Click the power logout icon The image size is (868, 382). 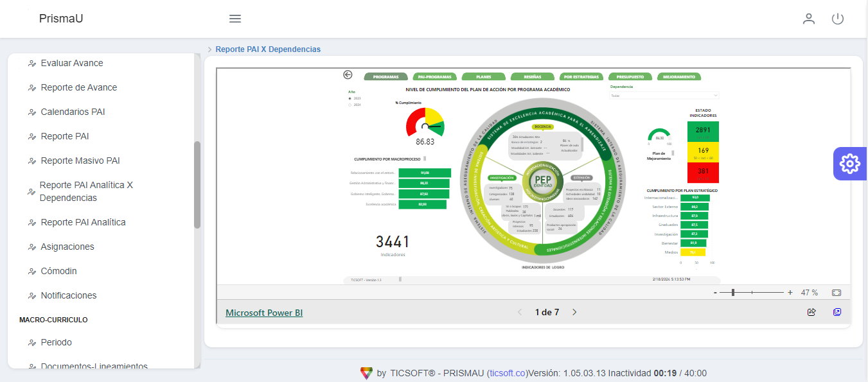[x=838, y=19]
